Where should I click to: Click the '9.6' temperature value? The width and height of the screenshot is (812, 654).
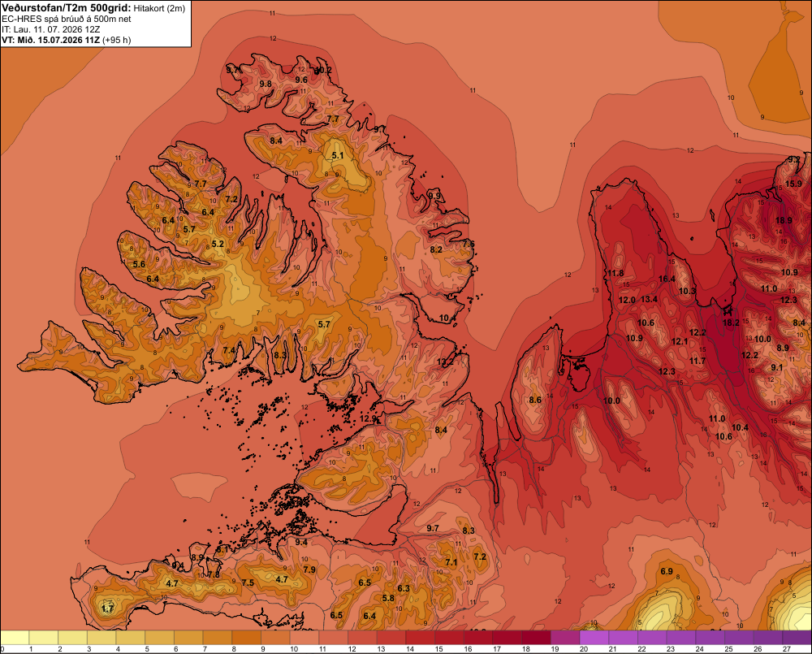[x=301, y=80]
